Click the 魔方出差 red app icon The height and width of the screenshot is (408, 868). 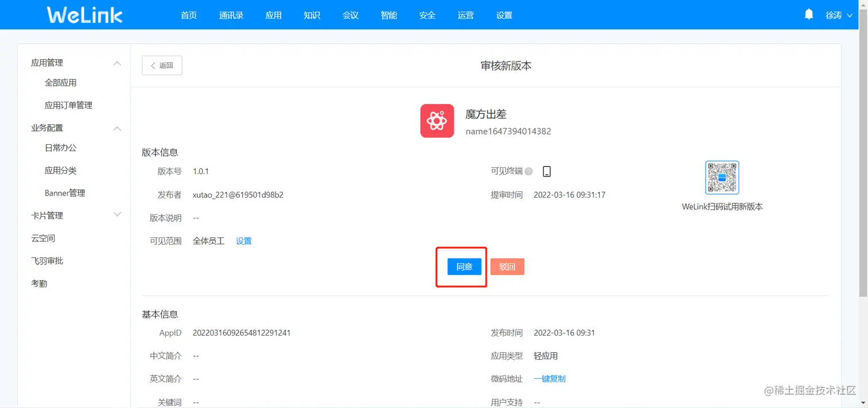point(437,121)
